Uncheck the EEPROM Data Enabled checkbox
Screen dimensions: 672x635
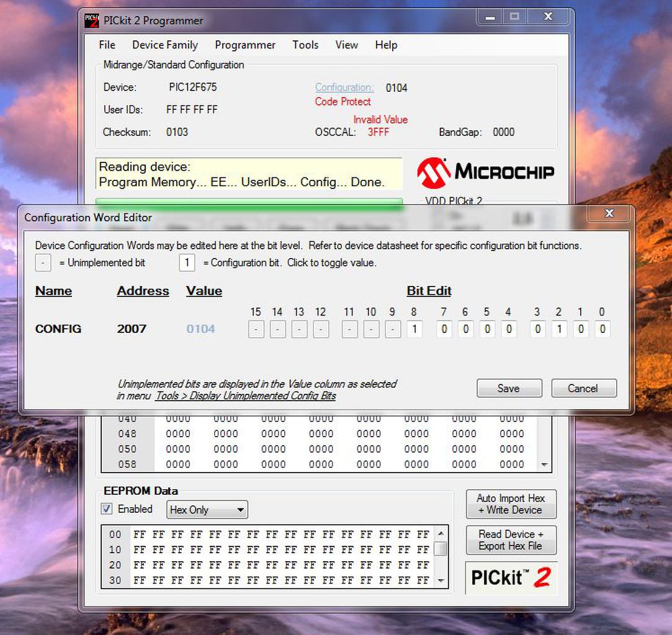click(x=107, y=508)
